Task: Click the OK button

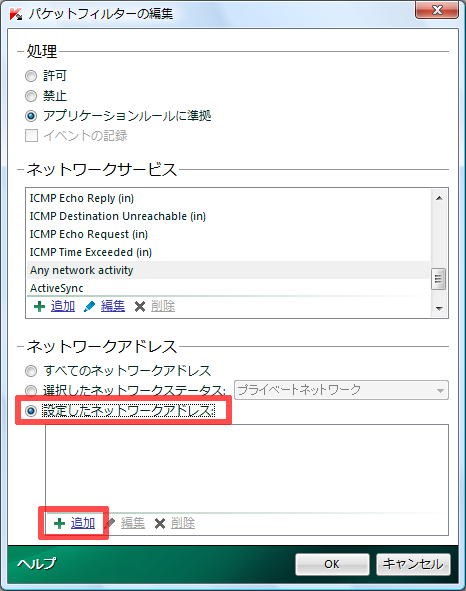Action: 332,564
